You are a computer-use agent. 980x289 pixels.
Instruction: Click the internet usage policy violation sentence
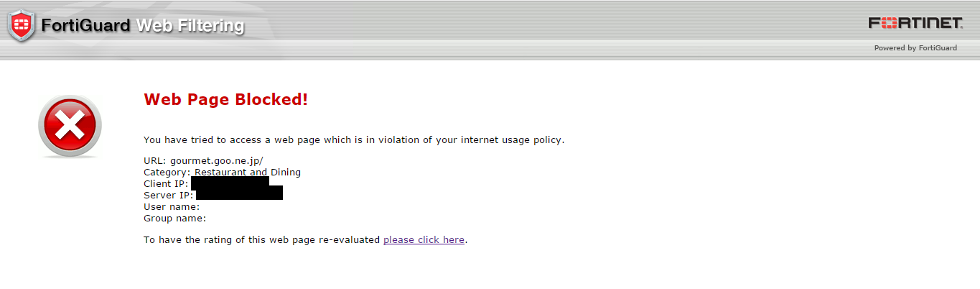[x=354, y=140]
